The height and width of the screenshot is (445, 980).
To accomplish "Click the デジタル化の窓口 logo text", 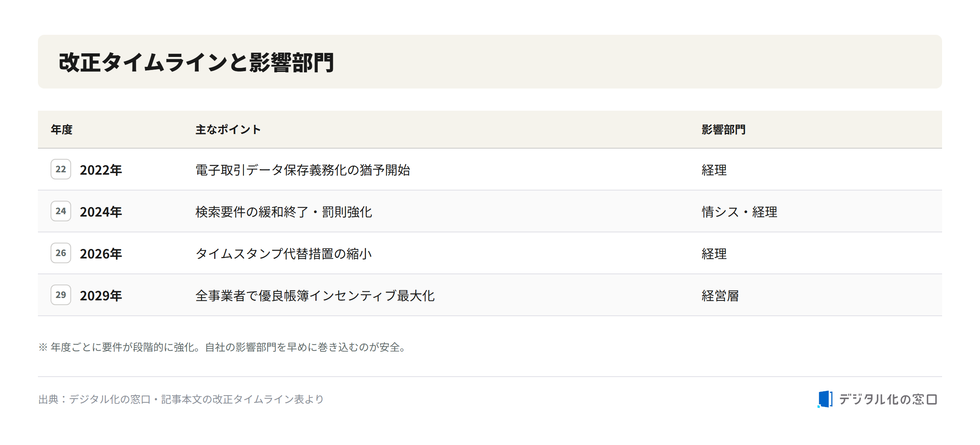I will [x=888, y=399].
